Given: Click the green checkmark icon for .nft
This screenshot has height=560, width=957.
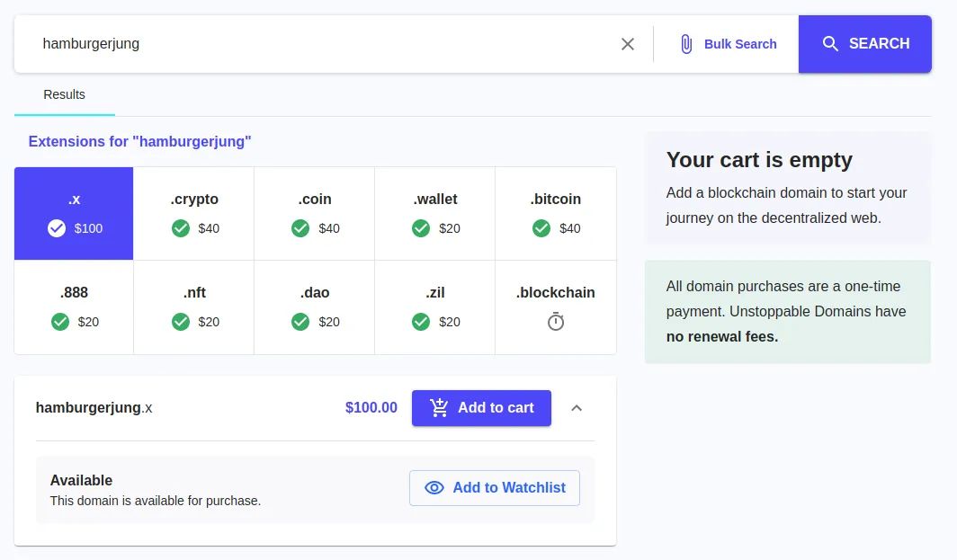Looking at the screenshot, I should tap(181, 322).
